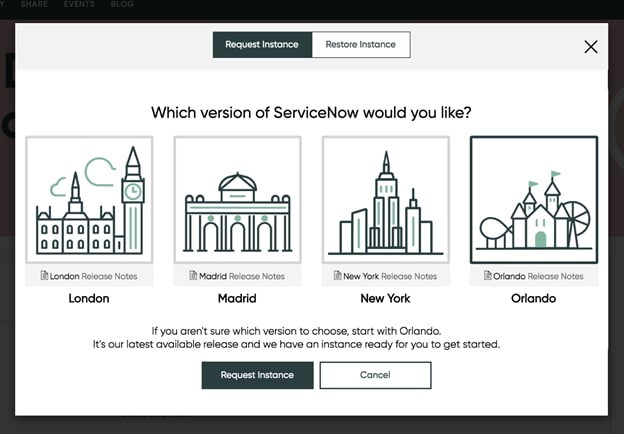Click the bottom Request Instance button
624x434 pixels.
(257, 375)
